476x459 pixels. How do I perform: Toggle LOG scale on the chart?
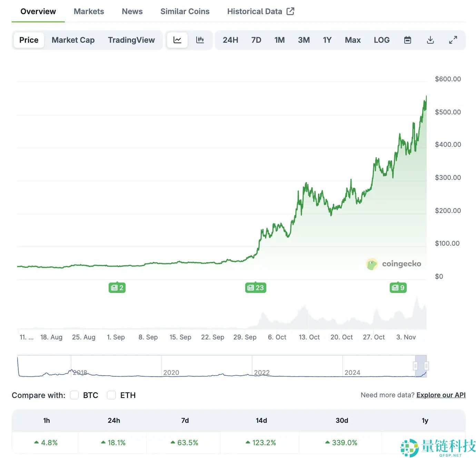381,40
